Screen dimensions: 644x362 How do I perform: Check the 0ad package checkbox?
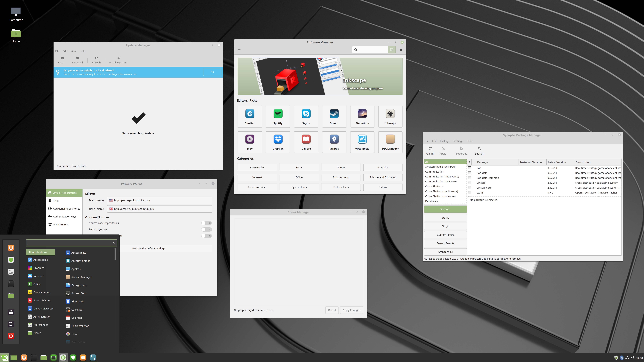pos(470,168)
